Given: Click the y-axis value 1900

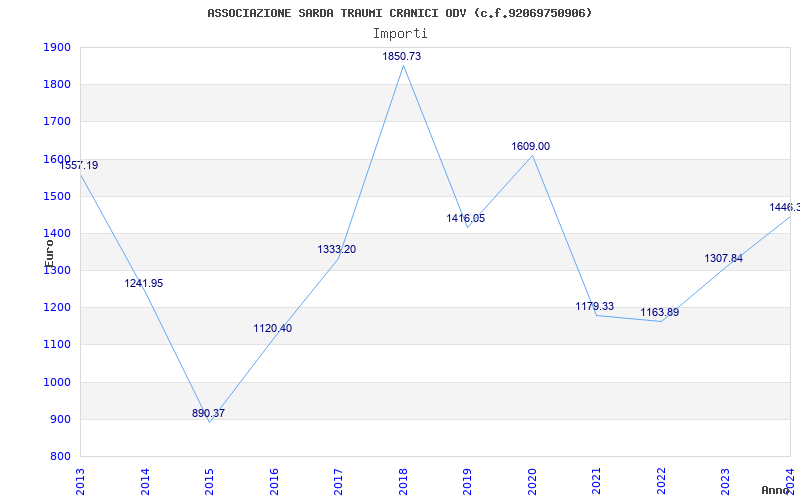Looking at the screenshot, I should [x=57, y=47].
